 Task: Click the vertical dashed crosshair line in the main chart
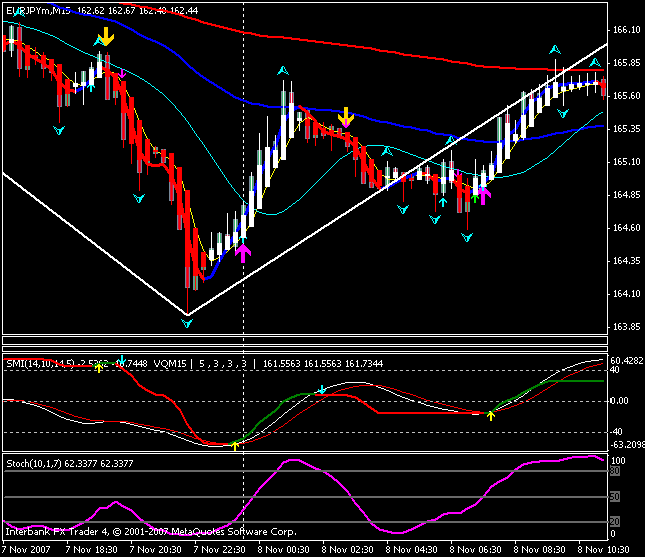tap(244, 165)
